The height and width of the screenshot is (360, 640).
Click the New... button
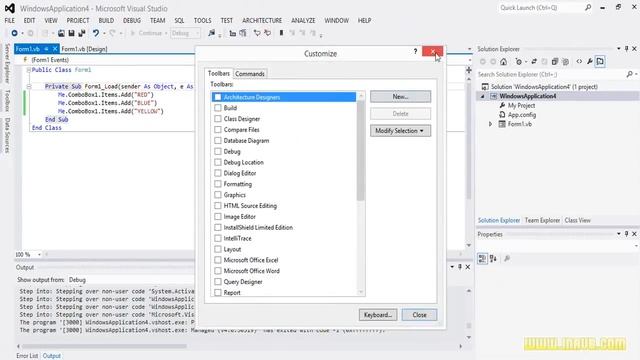pos(400,97)
